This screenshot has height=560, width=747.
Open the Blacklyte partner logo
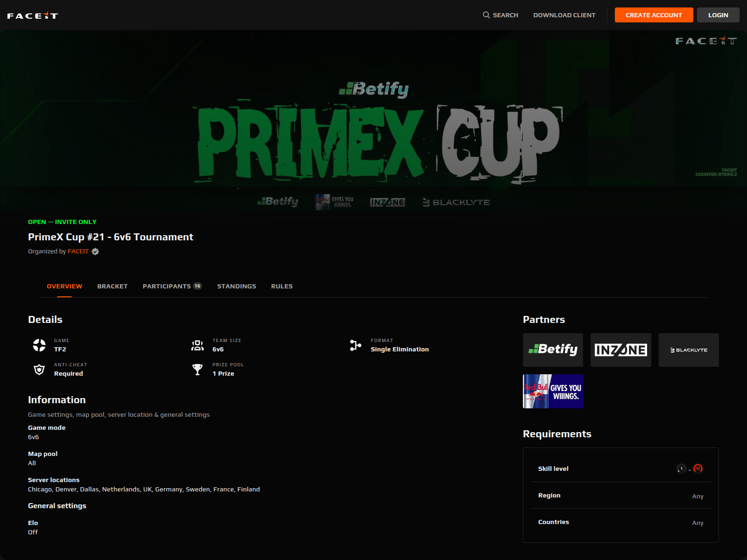point(689,350)
